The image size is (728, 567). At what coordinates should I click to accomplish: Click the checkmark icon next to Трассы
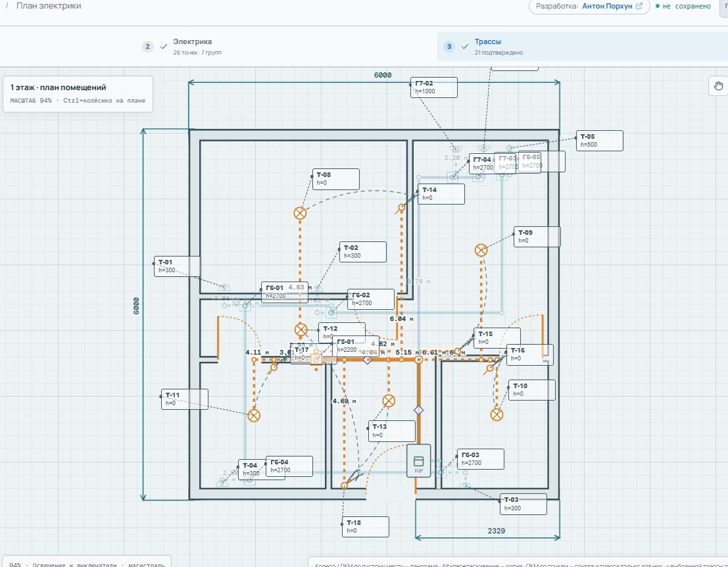click(465, 47)
